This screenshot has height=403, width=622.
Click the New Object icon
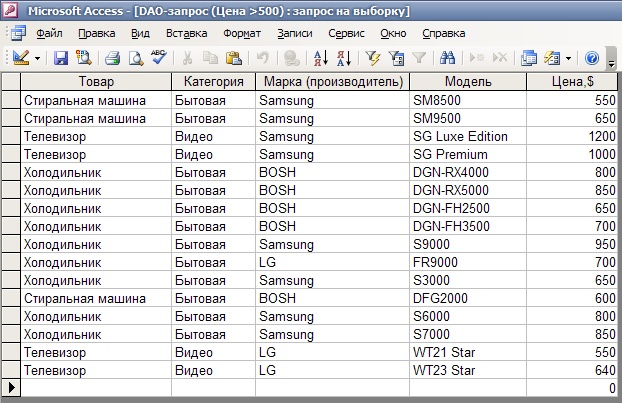pos(552,58)
